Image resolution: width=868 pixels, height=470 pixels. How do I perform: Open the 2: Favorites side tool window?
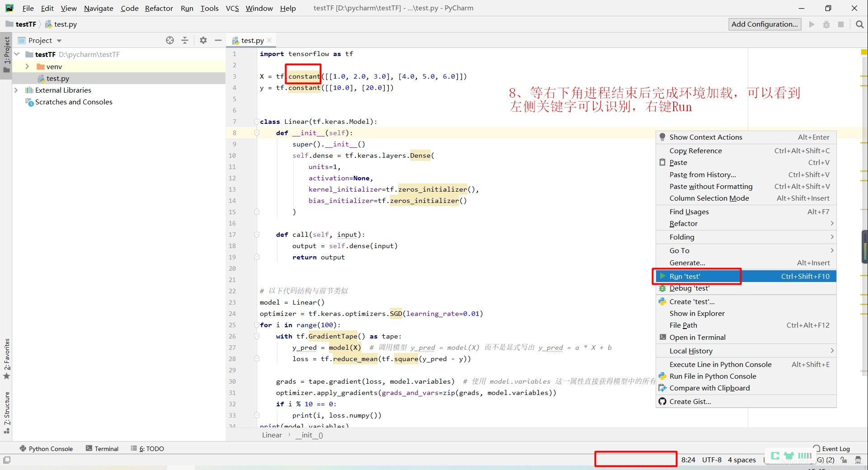pos(6,359)
